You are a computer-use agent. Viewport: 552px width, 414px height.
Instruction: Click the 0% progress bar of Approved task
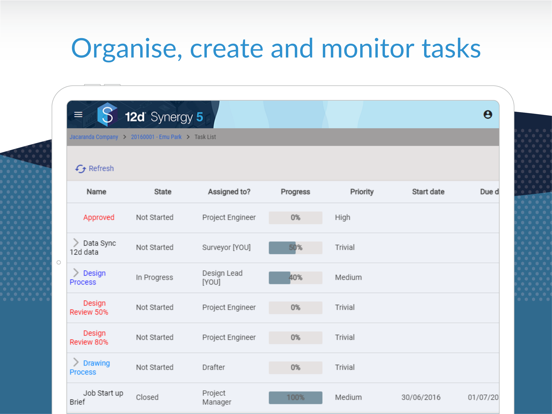click(x=295, y=218)
